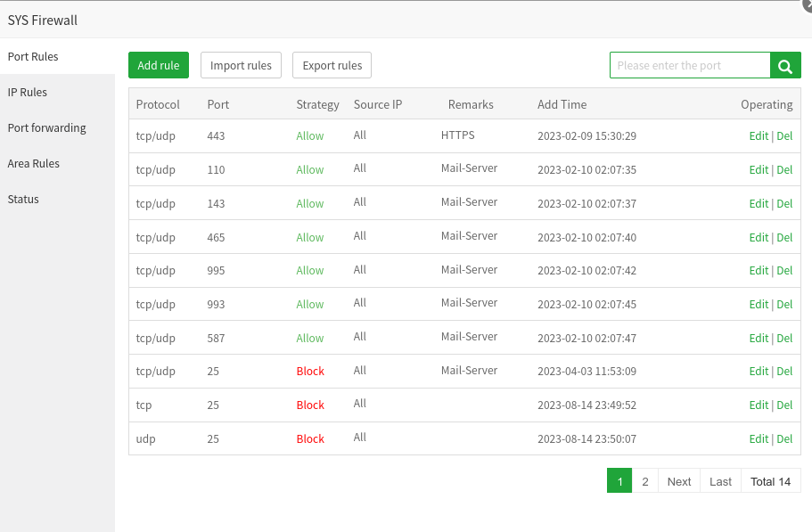This screenshot has width=812, height=532.
Task: Click the green search magnifier icon
Action: (x=785, y=65)
